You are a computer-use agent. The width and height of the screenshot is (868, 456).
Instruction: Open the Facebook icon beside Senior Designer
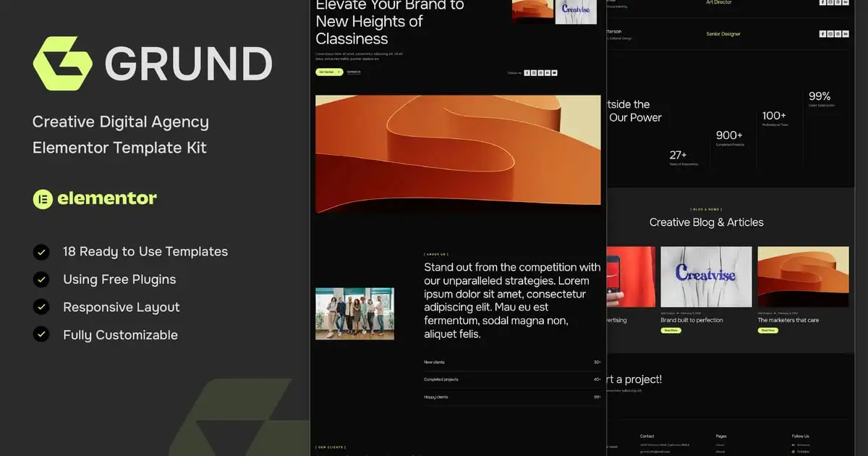[822, 34]
